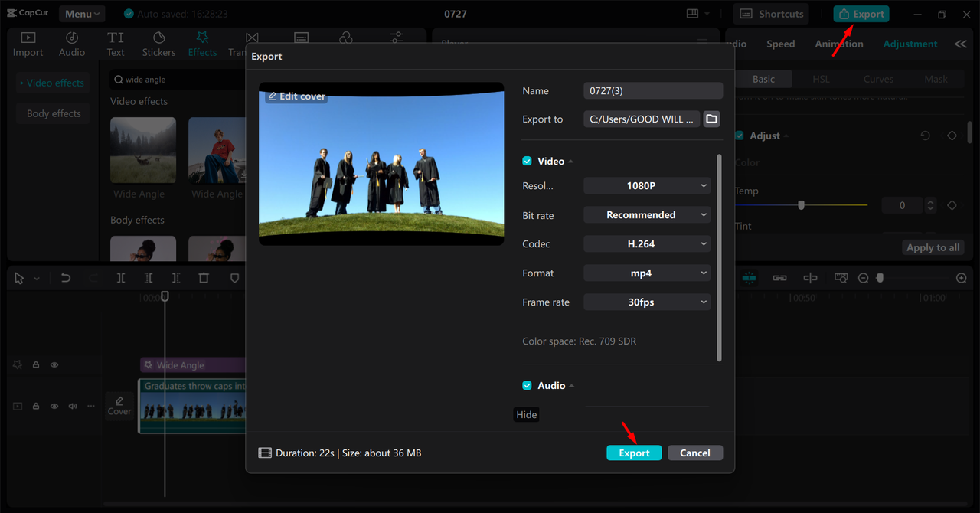Uncheck the Video export checkbox
This screenshot has width=980, height=513.
(x=527, y=161)
